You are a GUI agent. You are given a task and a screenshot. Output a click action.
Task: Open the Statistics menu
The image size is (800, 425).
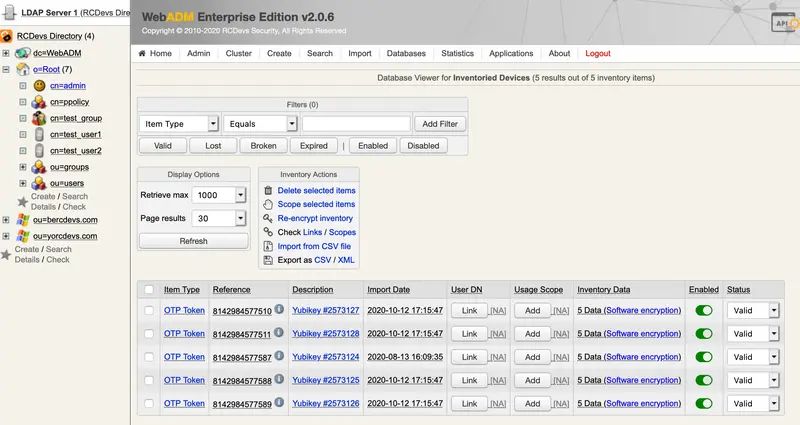pyautogui.click(x=458, y=53)
